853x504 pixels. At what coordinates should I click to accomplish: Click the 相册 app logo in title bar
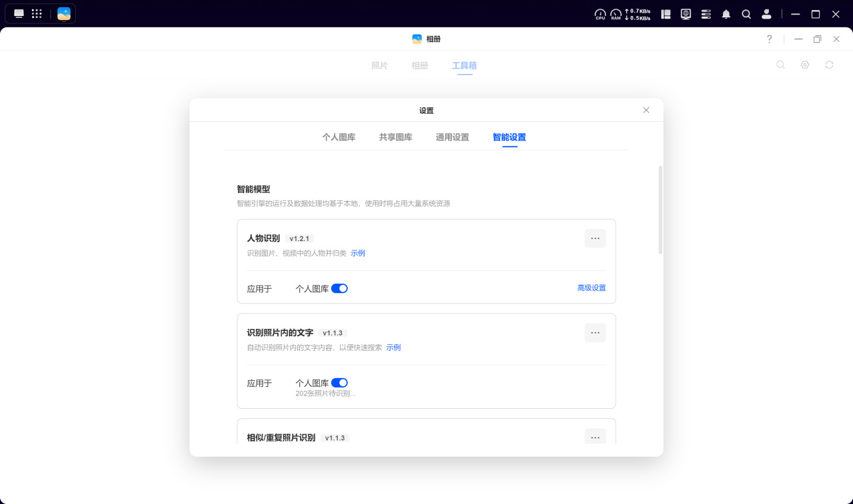(x=417, y=39)
